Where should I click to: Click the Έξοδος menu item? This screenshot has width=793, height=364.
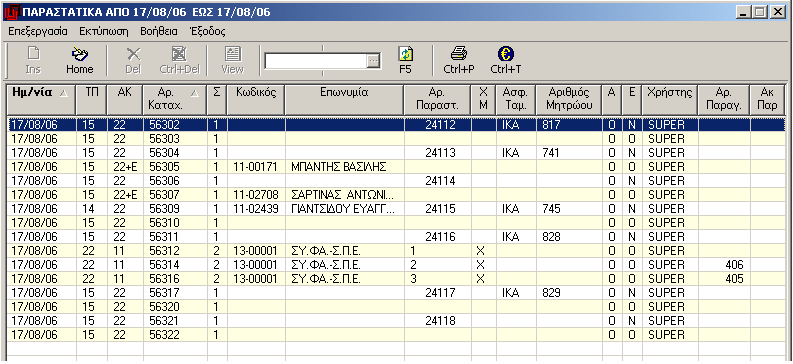tap(207, 31)
